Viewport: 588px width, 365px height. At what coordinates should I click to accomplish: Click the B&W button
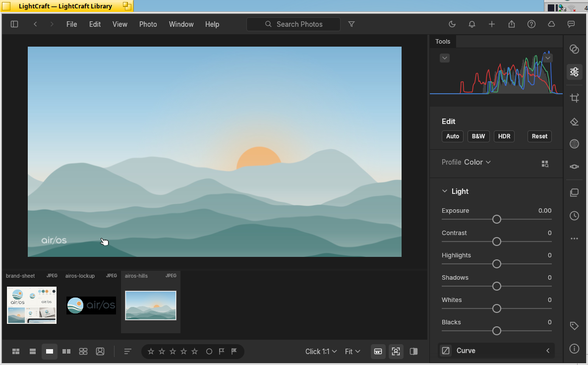coord(478,136)
